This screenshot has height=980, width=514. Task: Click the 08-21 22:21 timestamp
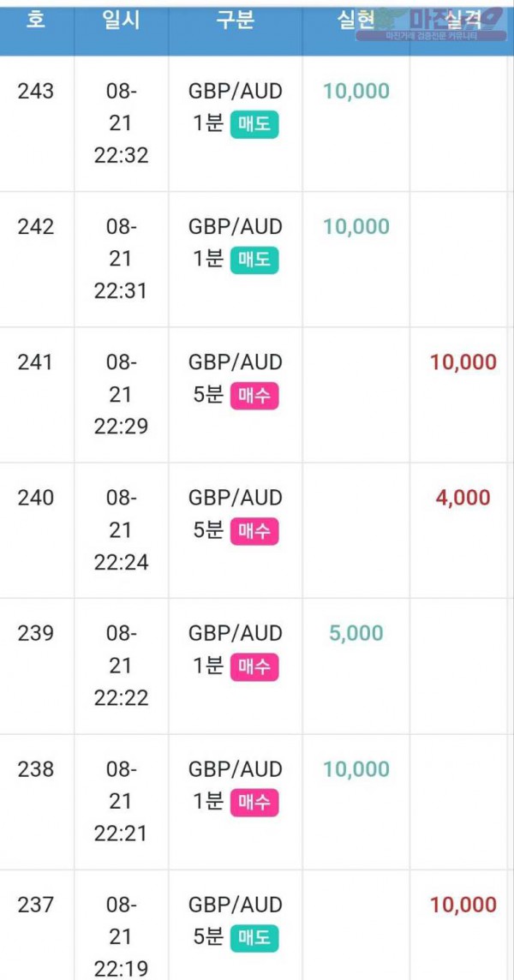pyautogui.click(x=122, y=801)
